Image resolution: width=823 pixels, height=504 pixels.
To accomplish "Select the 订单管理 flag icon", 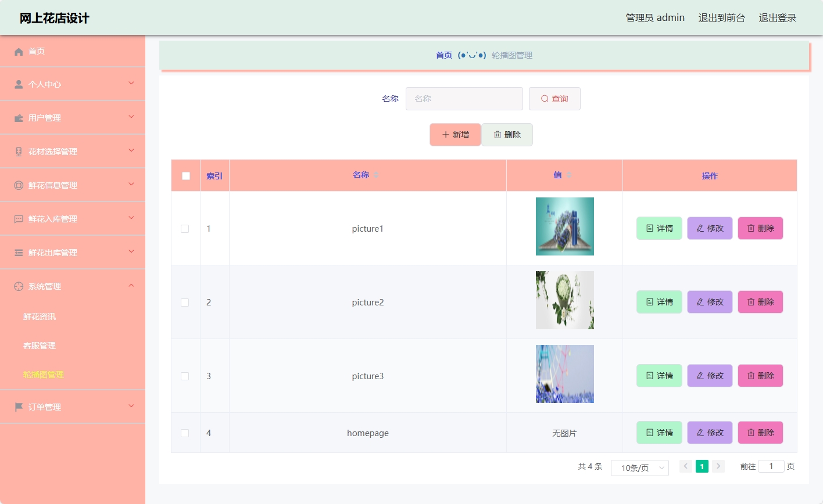I will [19, 406].
